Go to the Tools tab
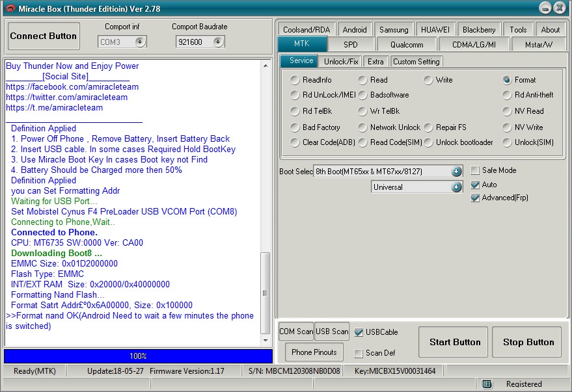The width and height of the screenshot is (572, 392). [x=518, y=30]
